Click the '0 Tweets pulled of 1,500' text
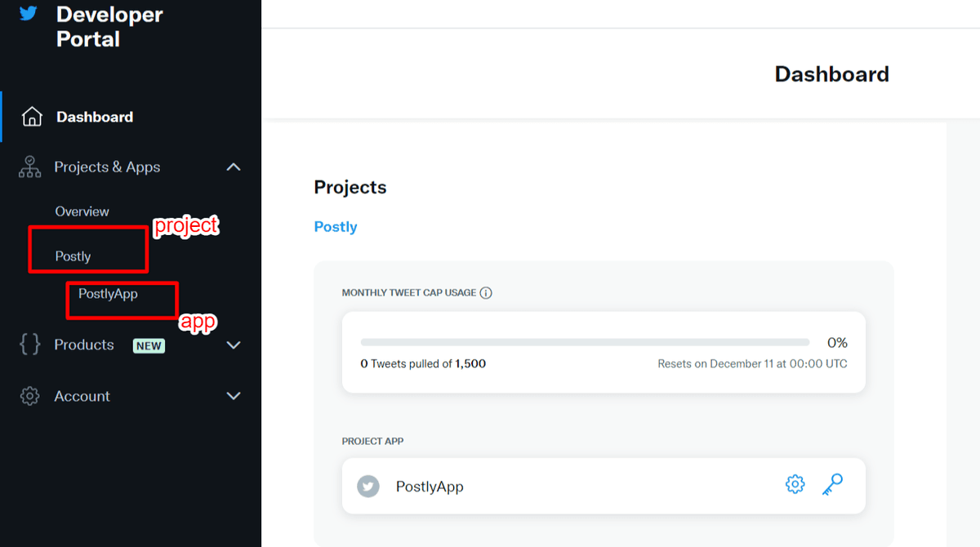Viewport: 980px width, 547px height. (x=423, y=363)
